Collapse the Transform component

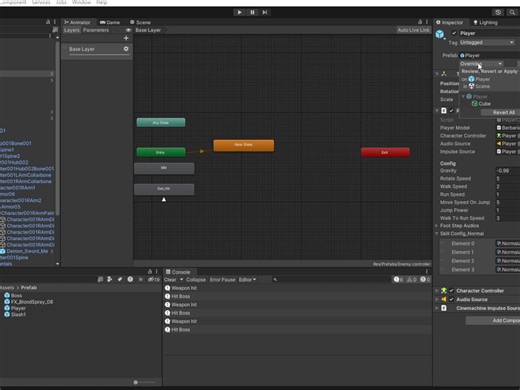[x=437, y=74]
